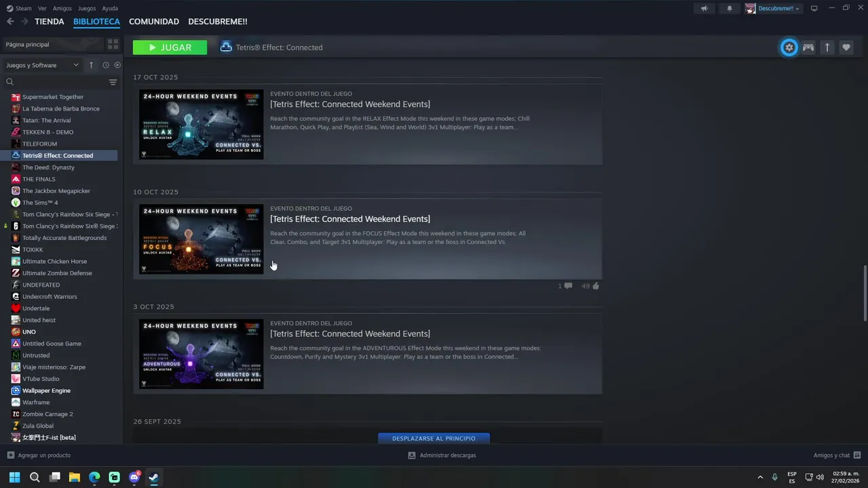
Task: Switch to Big Picture mode icon
Action: click(x=814, y=8)
